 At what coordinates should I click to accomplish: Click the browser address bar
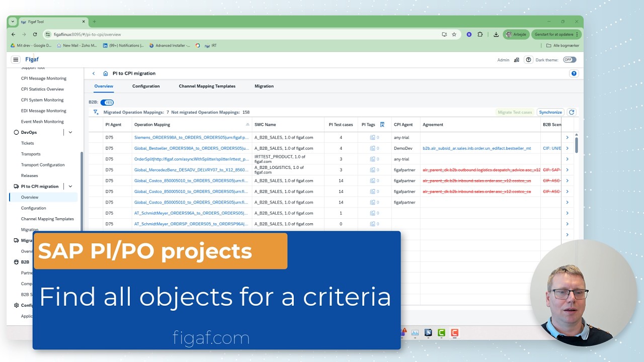[242, 34]
